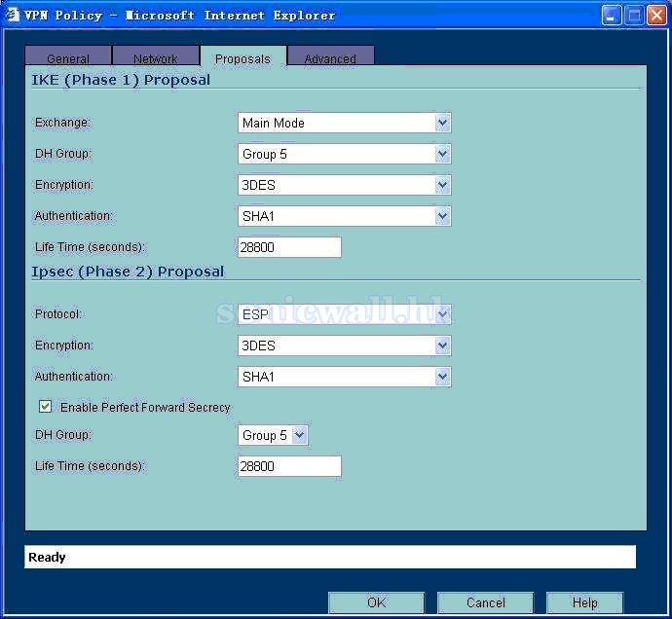The image size is (672, 619).
Task: Disable Perfect Forward Secrecy checkbox
Action: pyautogui.click(x=45, y=407)
